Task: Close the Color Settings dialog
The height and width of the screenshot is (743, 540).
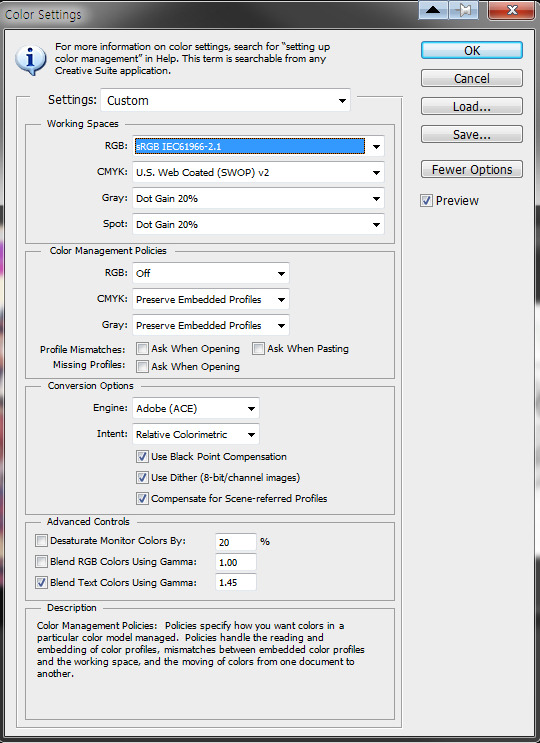Action: click(512, 10)
